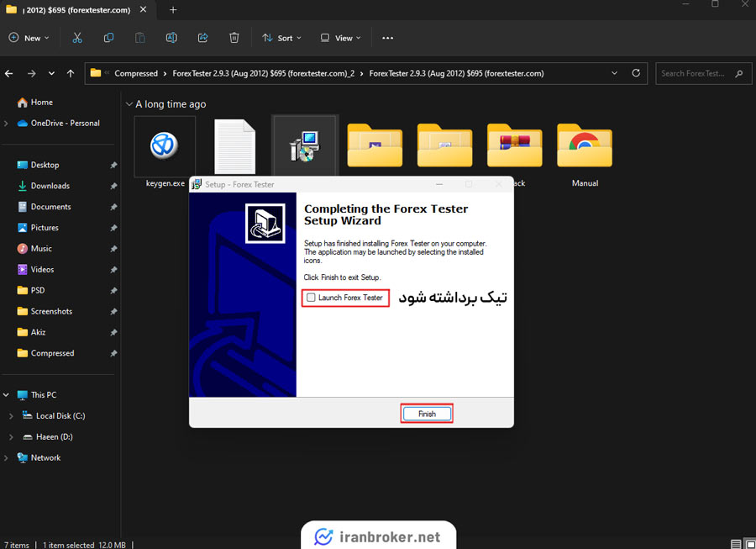Click the search magnifier icon
756x549 pixels.
[738, 74]
